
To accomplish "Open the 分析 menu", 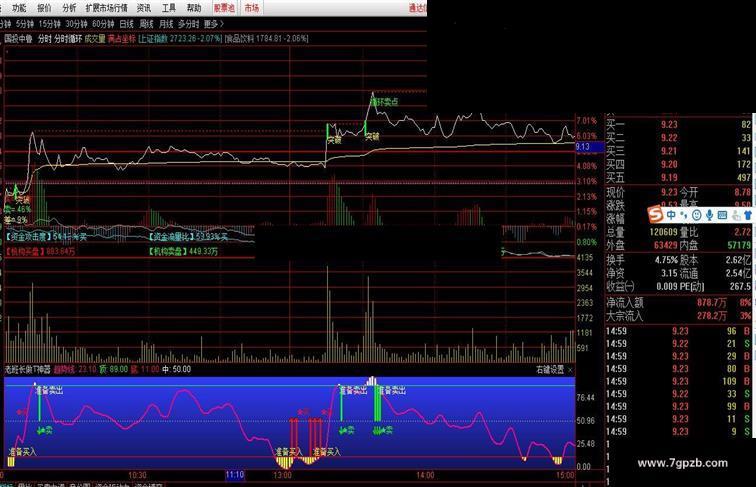I will 69,8.
